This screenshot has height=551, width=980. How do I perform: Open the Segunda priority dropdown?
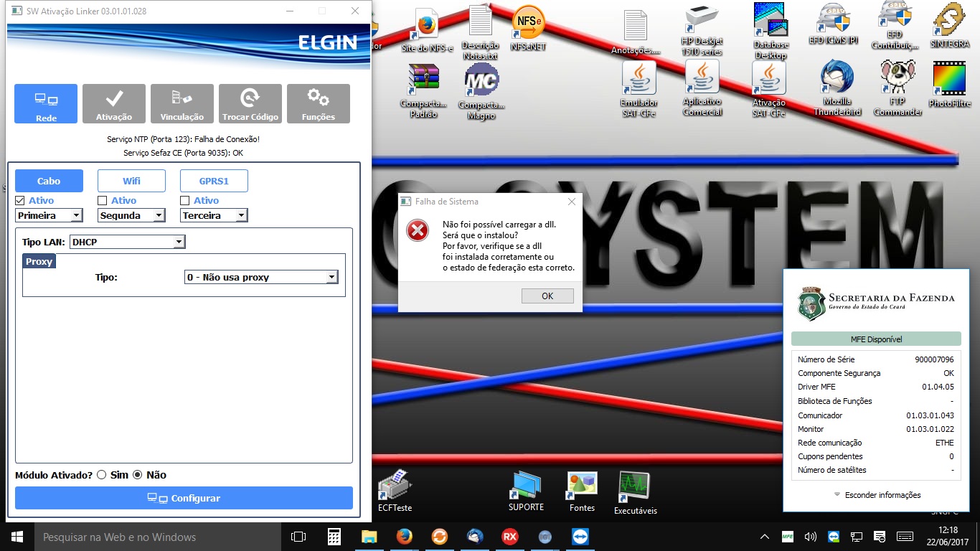(x=131, y=215)
